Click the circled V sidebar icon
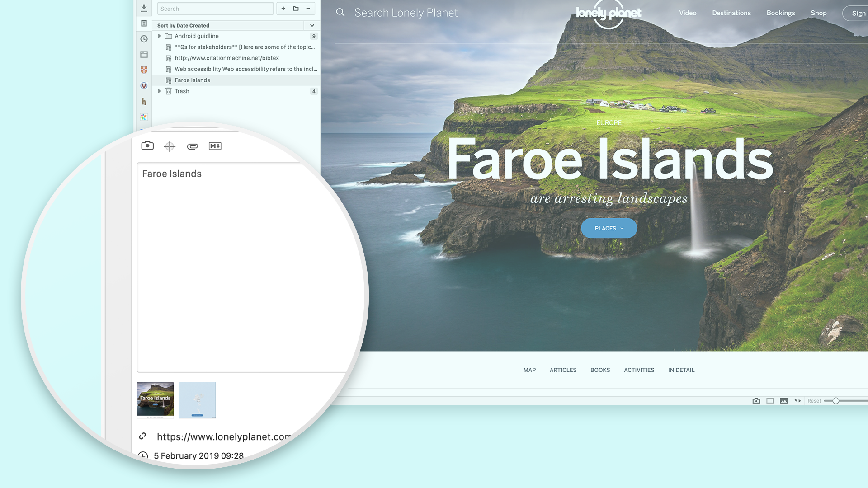Screen dimensions: 868x488 (x=144, y=86)
